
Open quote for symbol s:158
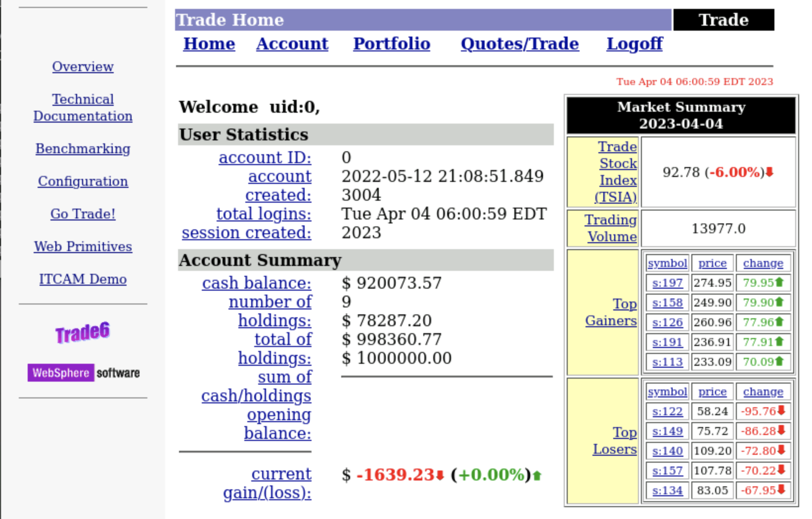click(668, 303)
